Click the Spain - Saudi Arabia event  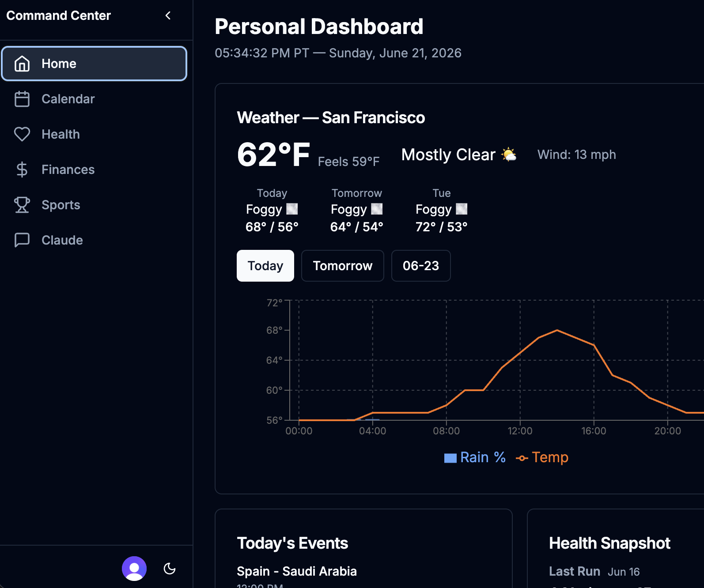coord(297,571)
